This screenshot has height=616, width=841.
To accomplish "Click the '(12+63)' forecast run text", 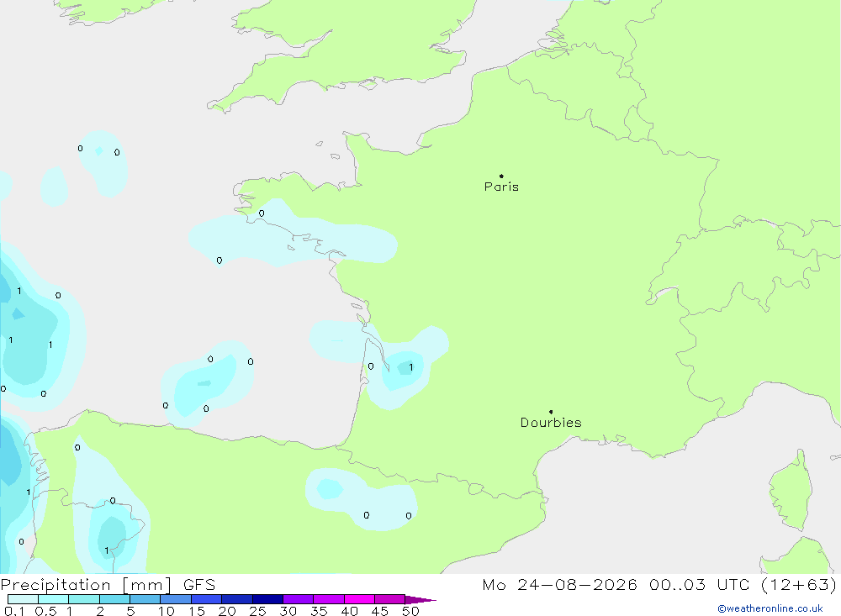I will (799, 585).
